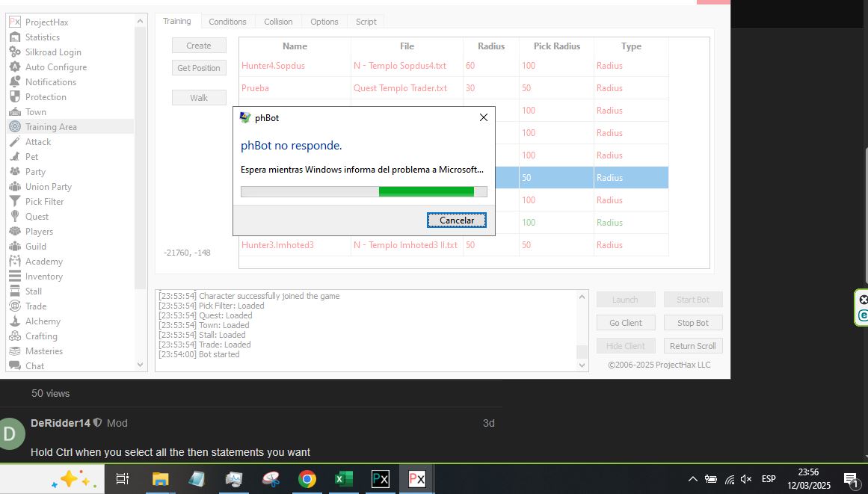Switch to the Collision tab
Viewport: 868px width, 494px height.
(x=278, y=22)
